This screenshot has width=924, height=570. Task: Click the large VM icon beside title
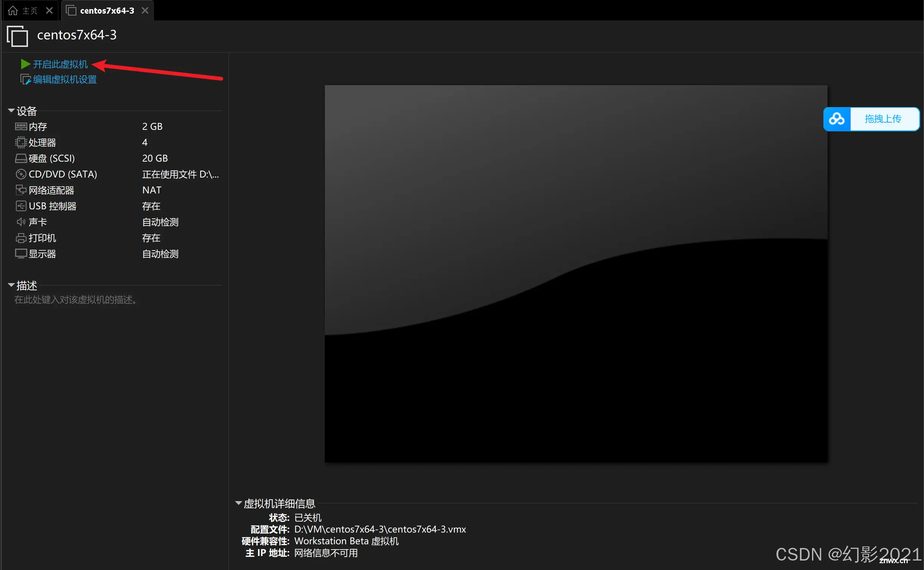[x=17, y=36]
